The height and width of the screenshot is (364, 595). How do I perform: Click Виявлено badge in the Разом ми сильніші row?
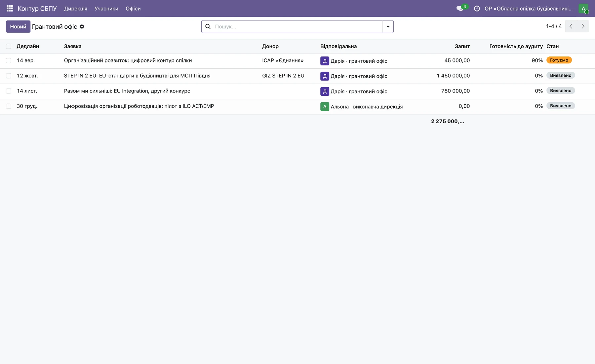[x=561, y=91]
